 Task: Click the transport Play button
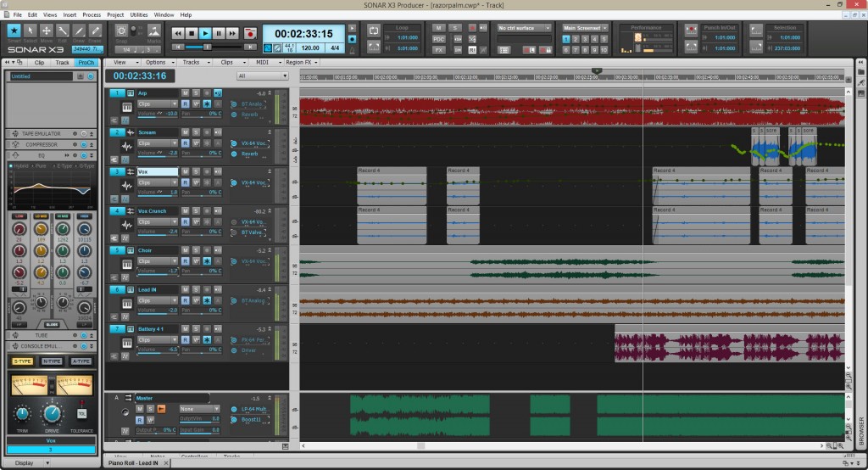click(205, 33)
